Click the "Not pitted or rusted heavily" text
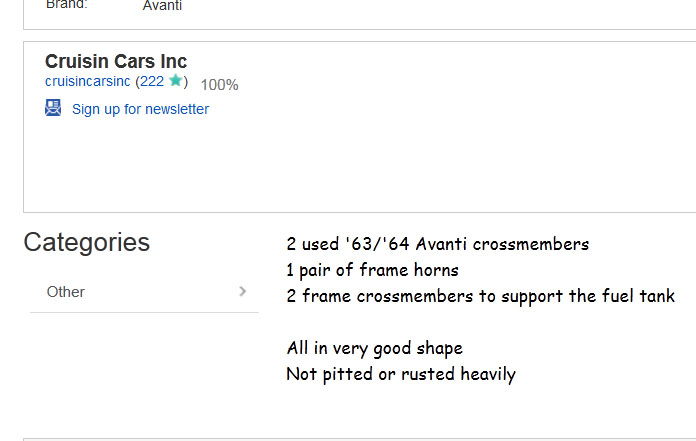 [x=400, y=374]
